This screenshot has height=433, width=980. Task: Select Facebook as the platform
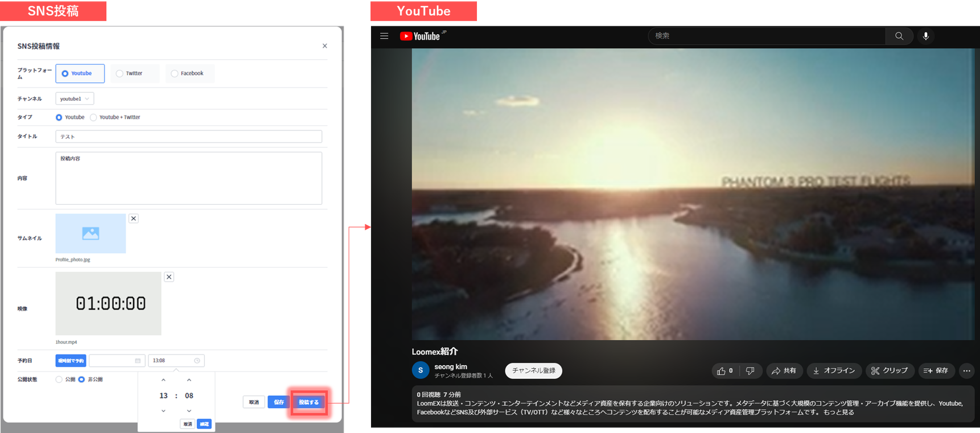tap(175, 73)
